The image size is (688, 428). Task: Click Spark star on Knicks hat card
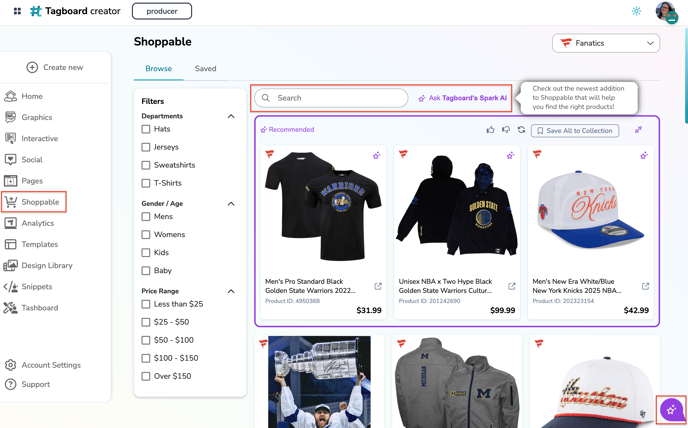tap(644, 155)
